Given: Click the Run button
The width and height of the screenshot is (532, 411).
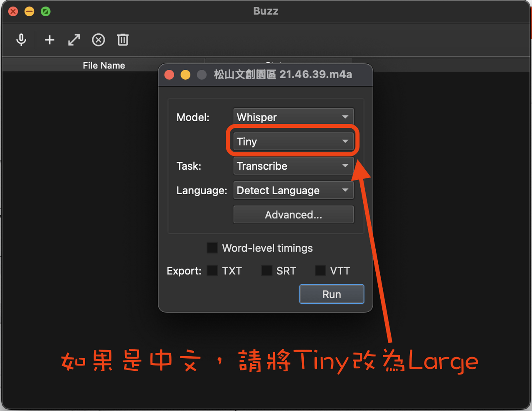Looking at the screenshot, I should (332, 294).
